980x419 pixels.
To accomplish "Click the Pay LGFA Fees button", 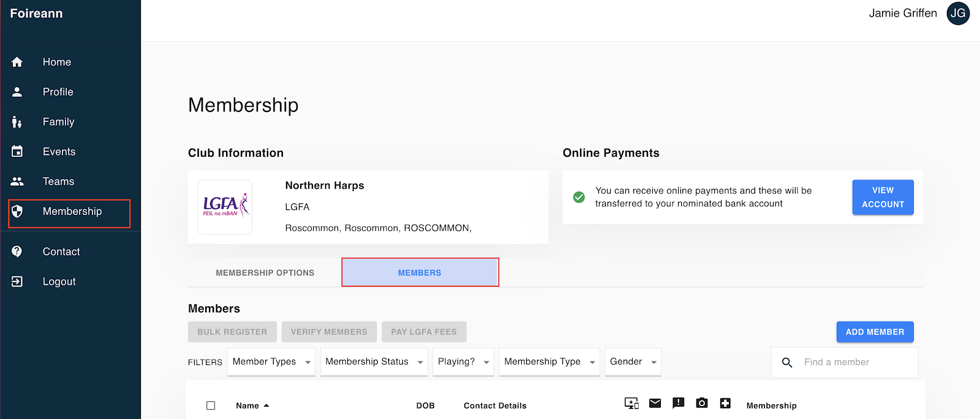I will tap(424, 332).
